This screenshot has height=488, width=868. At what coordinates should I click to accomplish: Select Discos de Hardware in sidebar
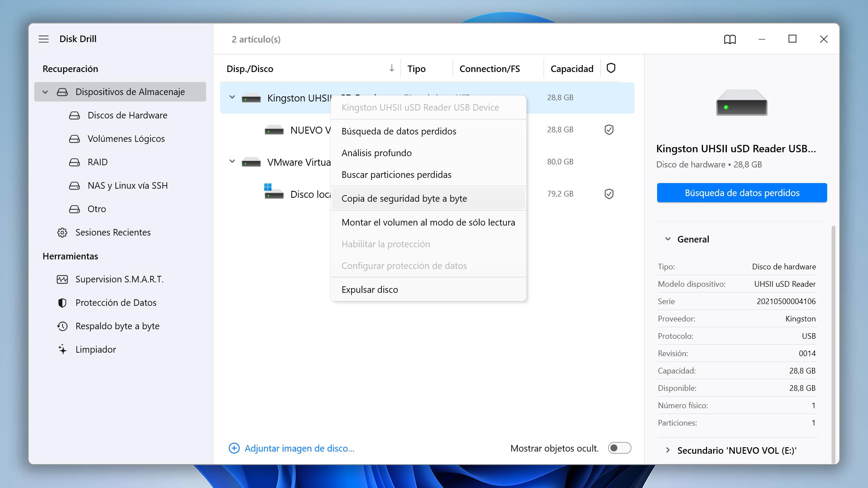click(x=120, y=115)
